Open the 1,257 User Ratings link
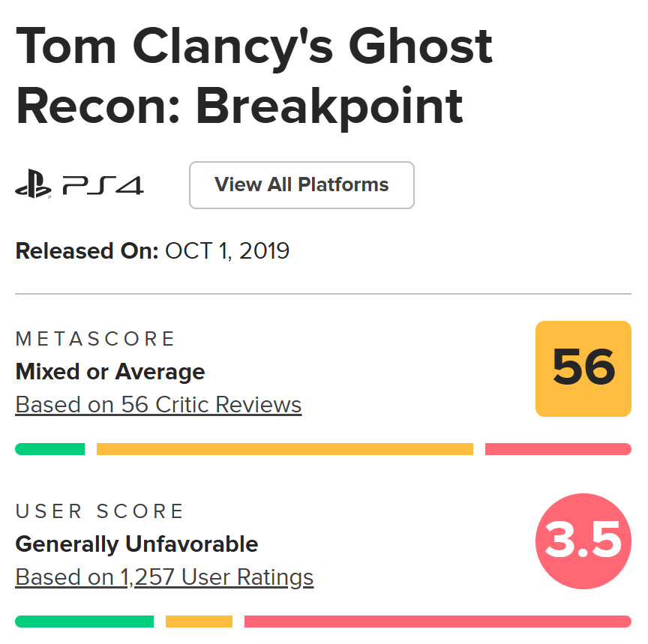The height and width of the screenshot is (644, 648). pyautogui.click(x=164, y=577)
